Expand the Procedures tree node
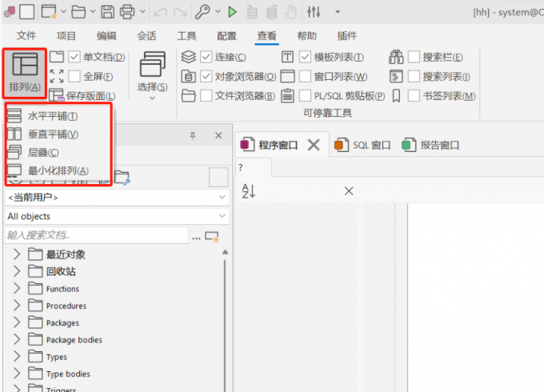 click(x=17, y=306)
